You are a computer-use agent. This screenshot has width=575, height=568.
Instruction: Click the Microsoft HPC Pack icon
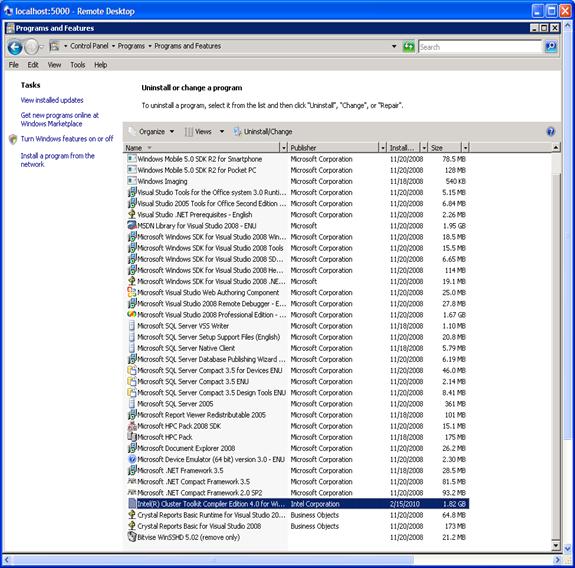(132, 436)
